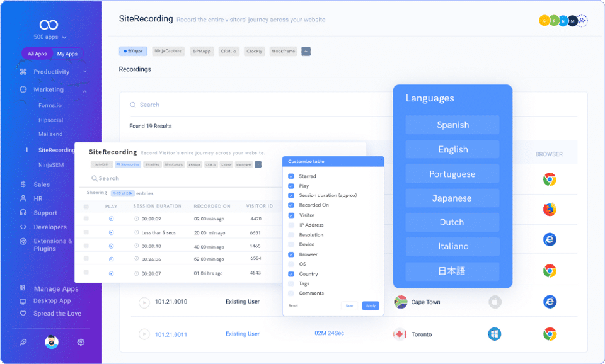Viewport: 605px width, 364px height.
Task: Select the Clockly site tag
Action: click(x=254, y=51)
